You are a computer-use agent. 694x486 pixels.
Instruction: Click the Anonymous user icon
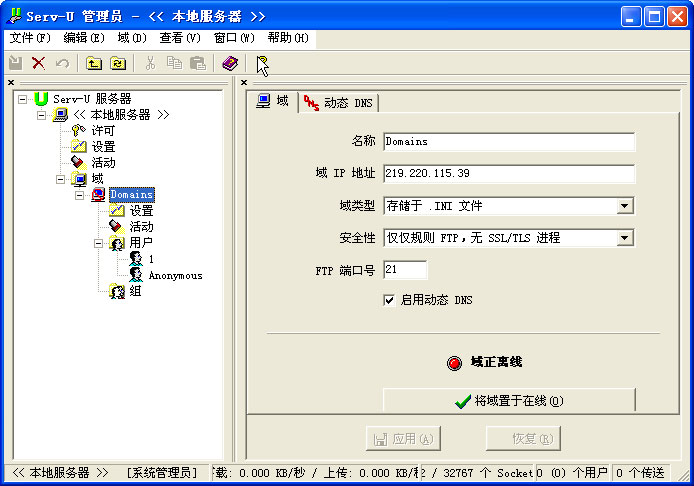[136, 275]
